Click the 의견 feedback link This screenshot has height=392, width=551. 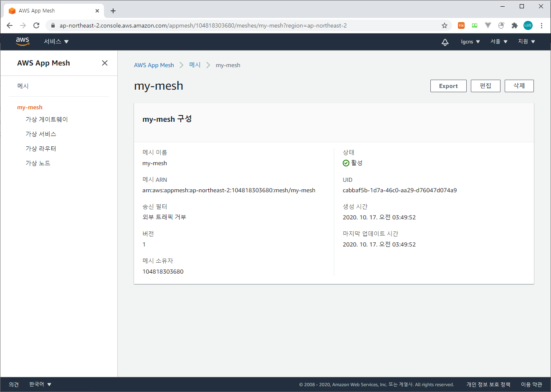(x=14, y=384)
